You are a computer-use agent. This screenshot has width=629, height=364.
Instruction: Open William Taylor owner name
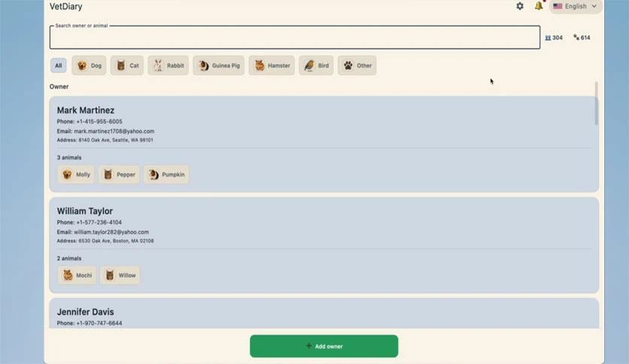click(84, 211)
